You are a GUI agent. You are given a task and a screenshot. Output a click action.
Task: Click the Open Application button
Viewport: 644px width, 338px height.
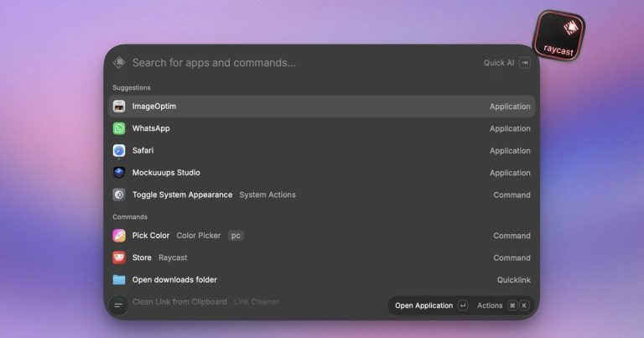431,305
